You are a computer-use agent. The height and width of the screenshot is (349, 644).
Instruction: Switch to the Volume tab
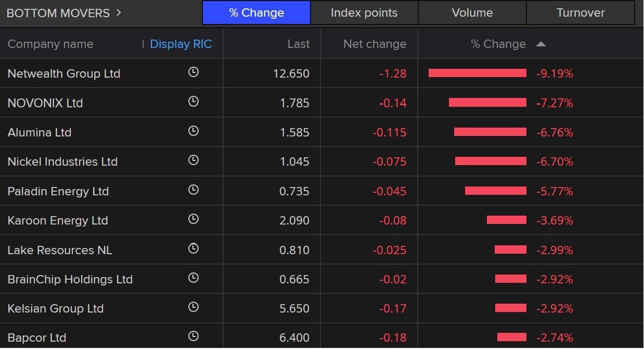[472, 13]
